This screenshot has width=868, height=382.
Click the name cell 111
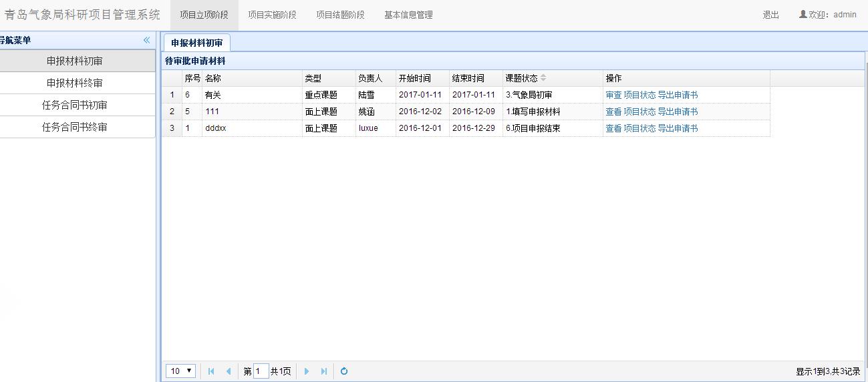click(x=252, y=112)
